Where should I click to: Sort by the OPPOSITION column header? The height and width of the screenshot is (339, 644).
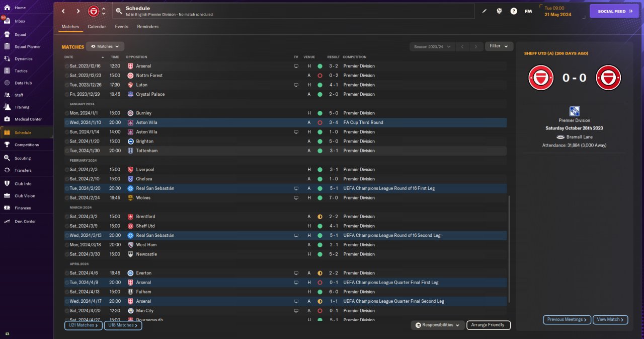136,57
